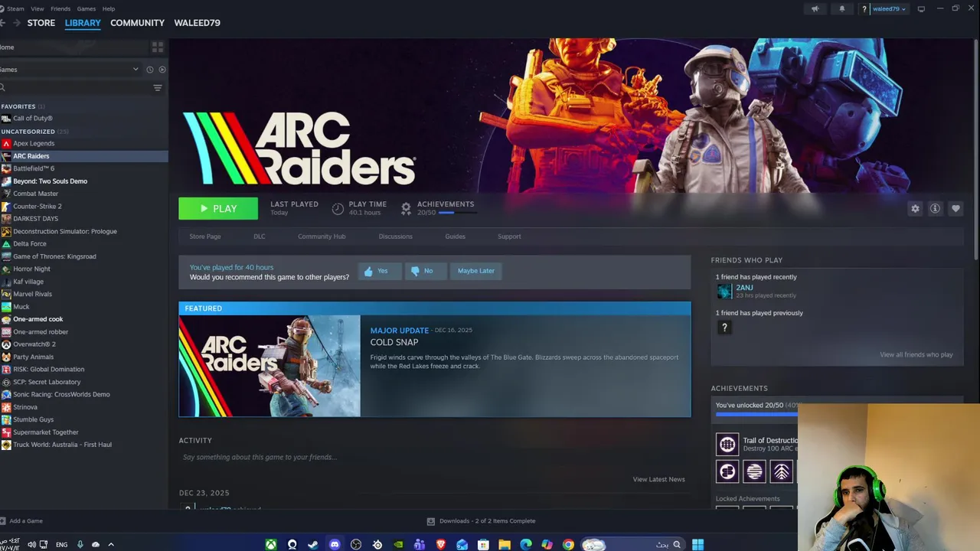The height and width of the screenshot is (551, 980).
Task: Open the Steam help question mark icon
Action: 864,9
